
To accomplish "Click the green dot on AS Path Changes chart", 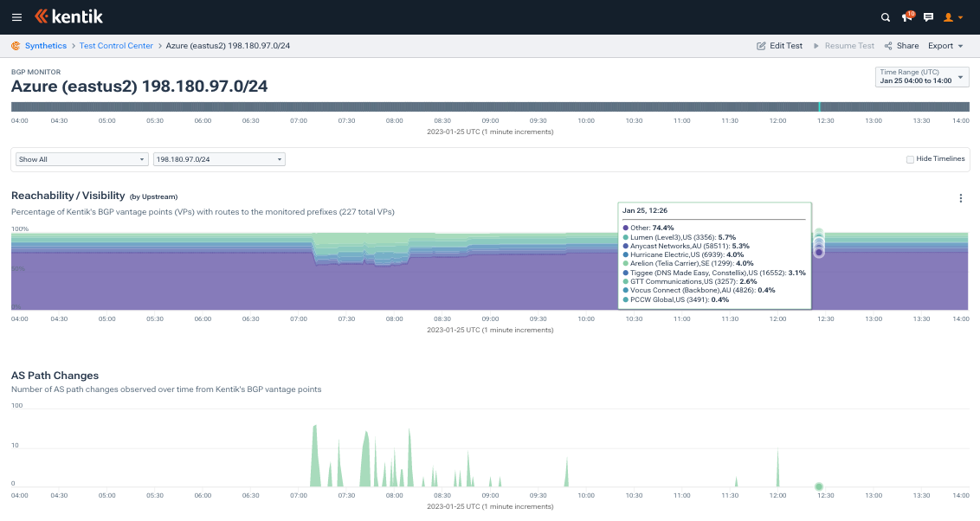I will 819,486.
